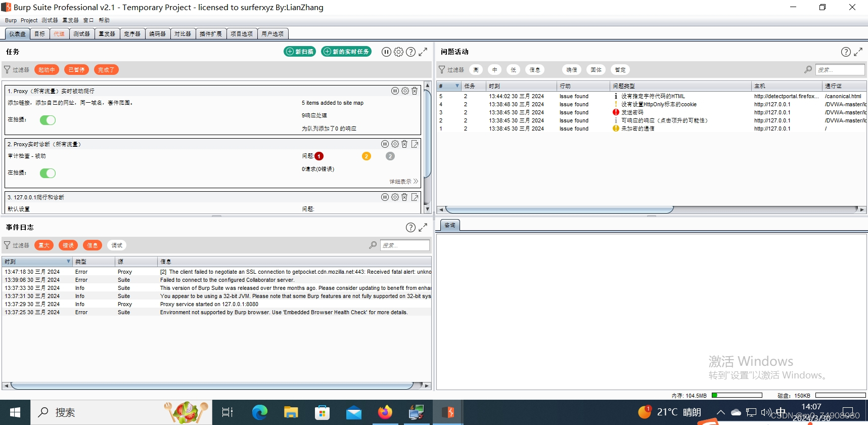Pause all tasks in the 任务 panel header

(x=386, y=52)
